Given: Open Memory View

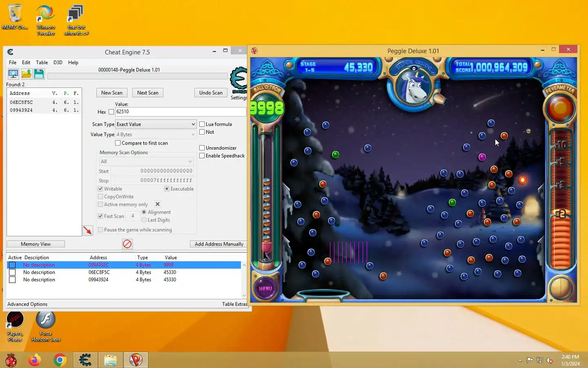Looking at the screenshot, I should point(36,244).
